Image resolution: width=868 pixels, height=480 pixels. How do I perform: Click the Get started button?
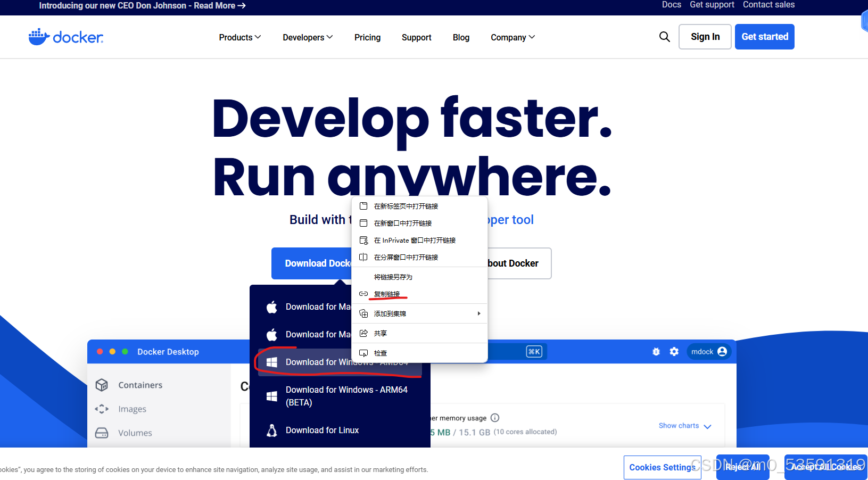tap(765, 37)
